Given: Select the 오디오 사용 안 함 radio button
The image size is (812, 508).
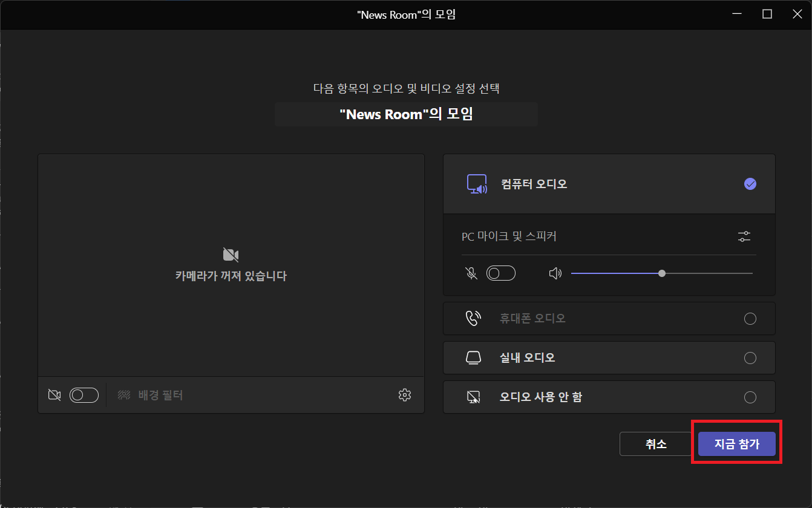Looking at the screenshot, I should click(x=750, y=397).
